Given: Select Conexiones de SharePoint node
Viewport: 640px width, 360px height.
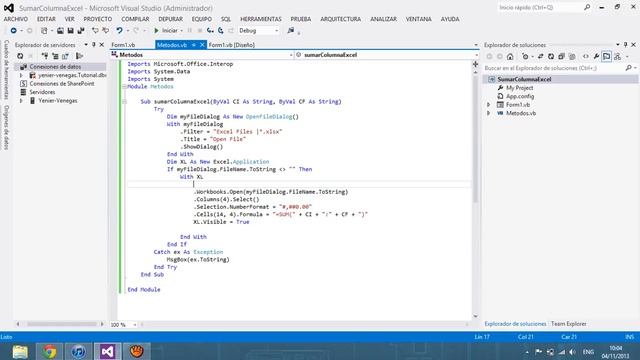Looking at the screenshot, I should [x=62, y=84].
